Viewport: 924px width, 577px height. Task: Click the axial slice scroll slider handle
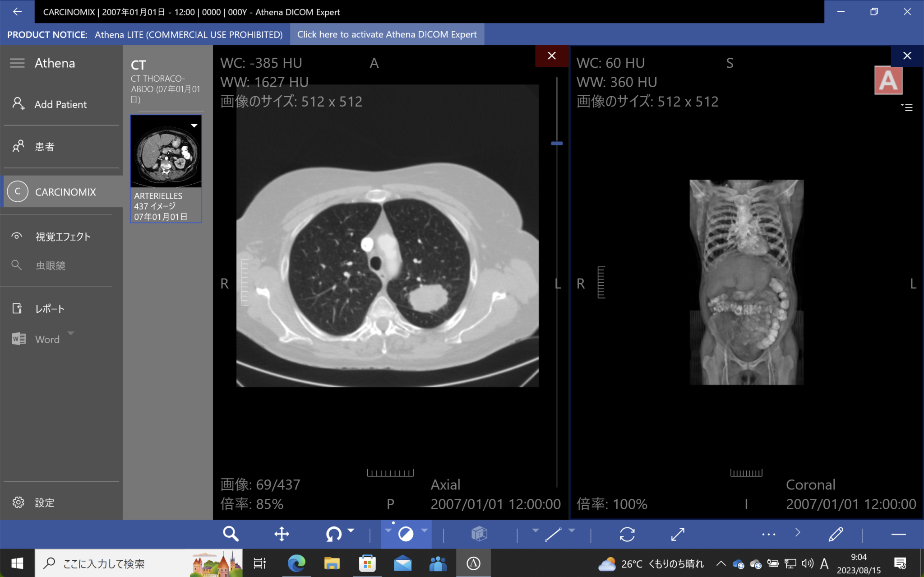pos(557,143)
